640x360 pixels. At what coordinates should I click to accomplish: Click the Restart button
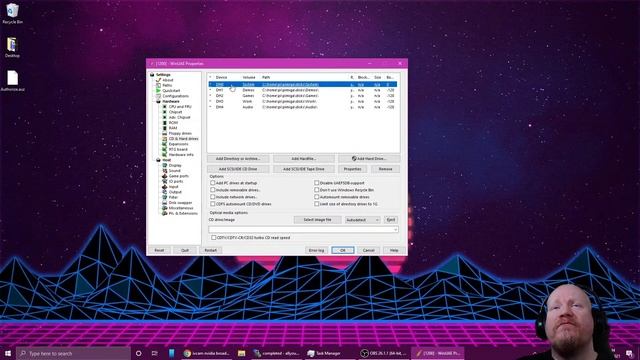(x=211, y=250)
